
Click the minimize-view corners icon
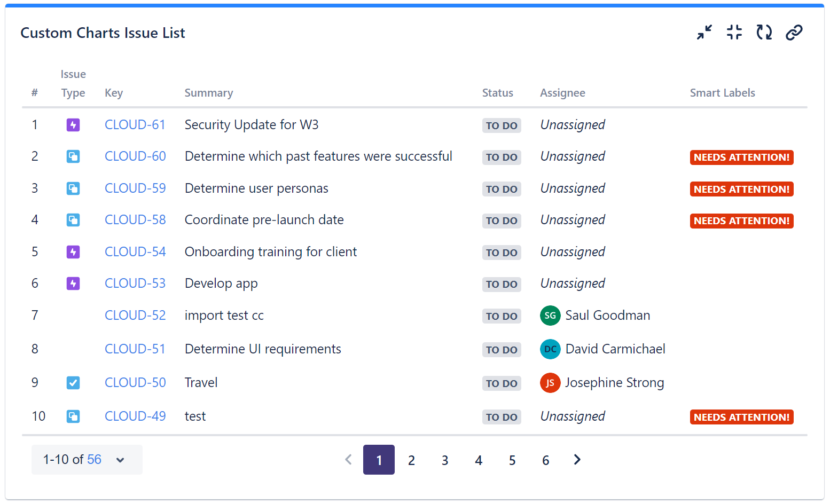click(x=734, y=33)
